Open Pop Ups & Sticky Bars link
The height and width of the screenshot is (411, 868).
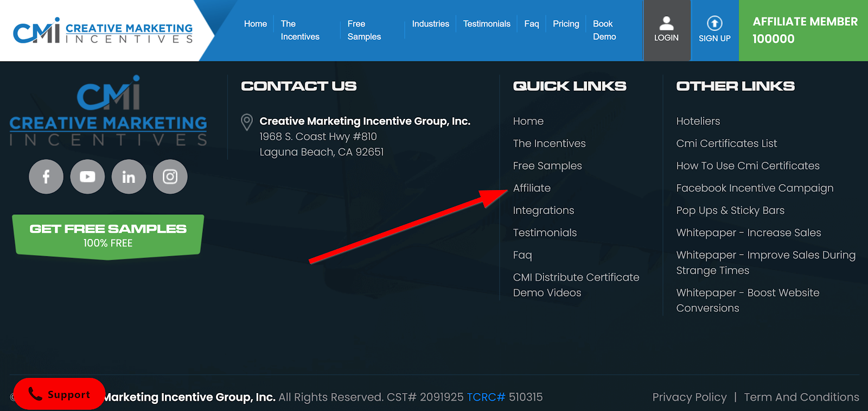click(730, 210)
